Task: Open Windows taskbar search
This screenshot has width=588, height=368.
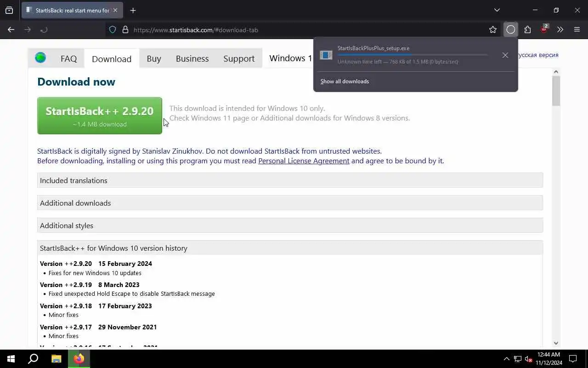Action: click(33, 359)
